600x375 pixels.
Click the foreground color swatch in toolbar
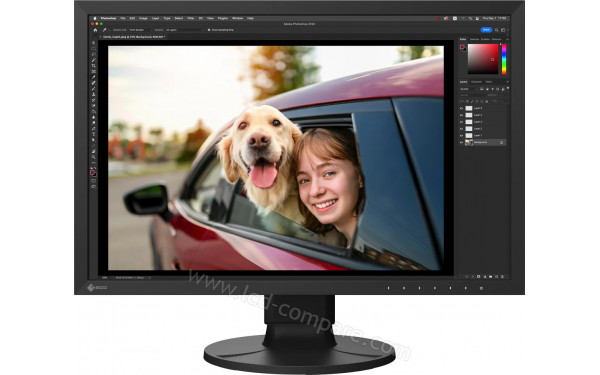click(92, 173)
